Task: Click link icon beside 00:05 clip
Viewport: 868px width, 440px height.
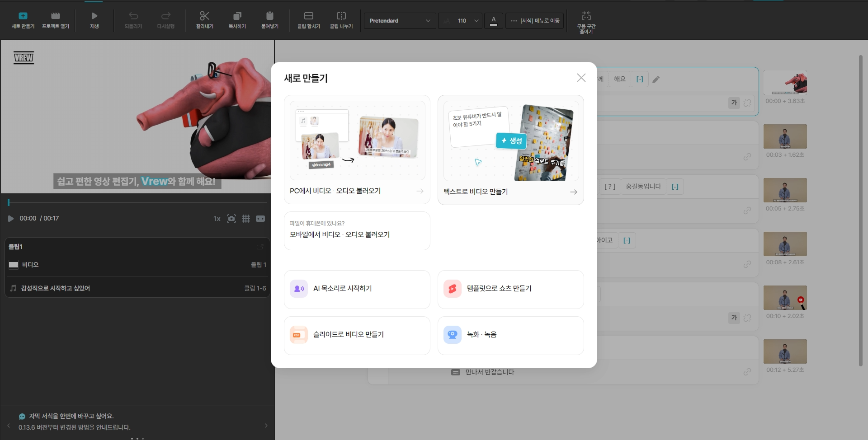Action: pos(747,211)
